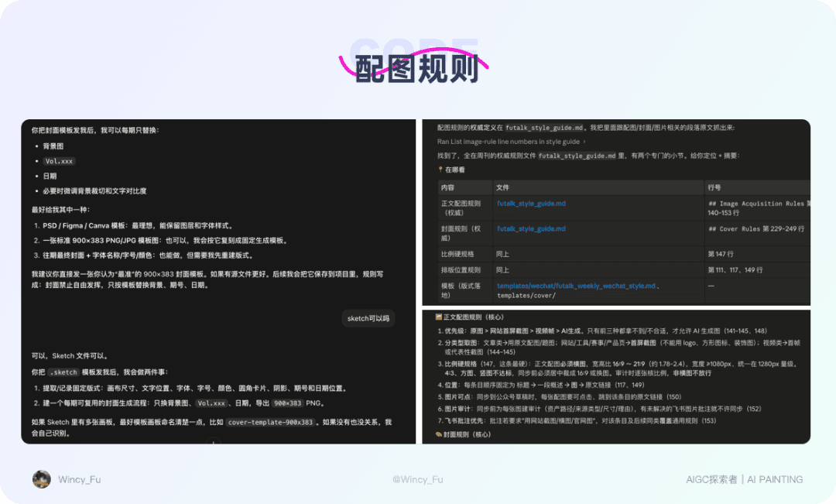The image size is (836, 504).
Task: Expand 'Ran List image-rule line numbers' step
Action: (512, 142)
